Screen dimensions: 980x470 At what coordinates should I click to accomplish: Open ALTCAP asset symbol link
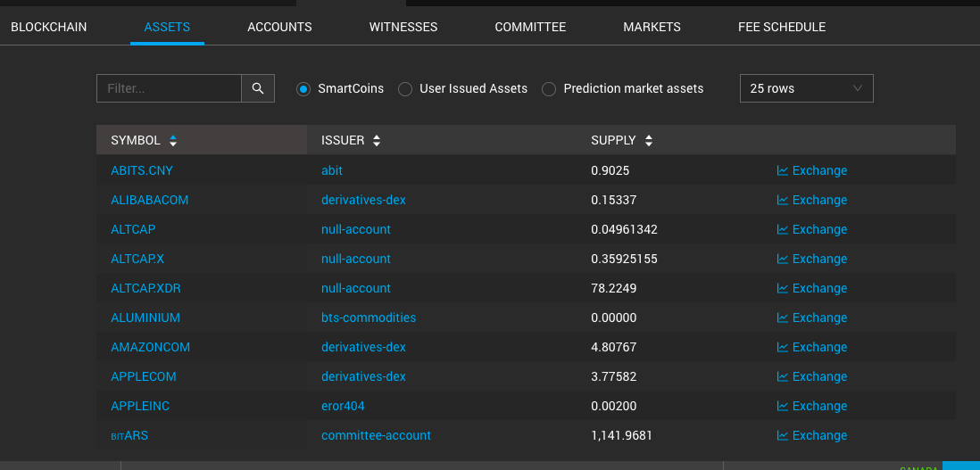click(x=133, y=229)
